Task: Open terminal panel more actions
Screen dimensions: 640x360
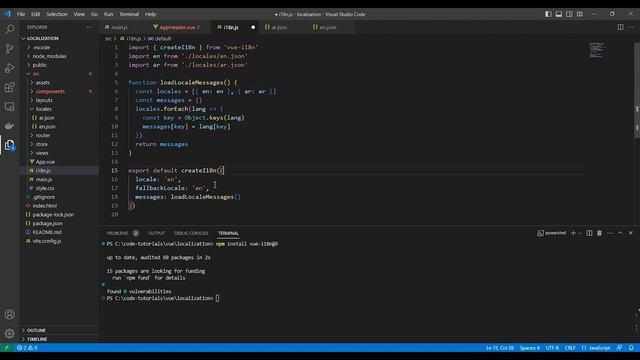Action: point(610,233)
